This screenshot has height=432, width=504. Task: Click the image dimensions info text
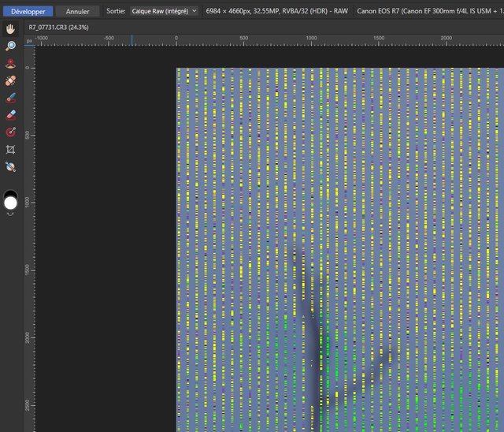(276, 11)
